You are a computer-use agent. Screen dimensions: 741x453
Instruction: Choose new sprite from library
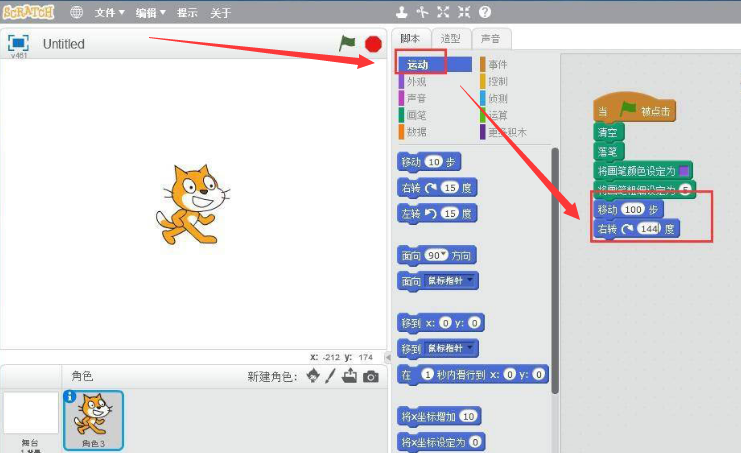click(x=313, y=376)
